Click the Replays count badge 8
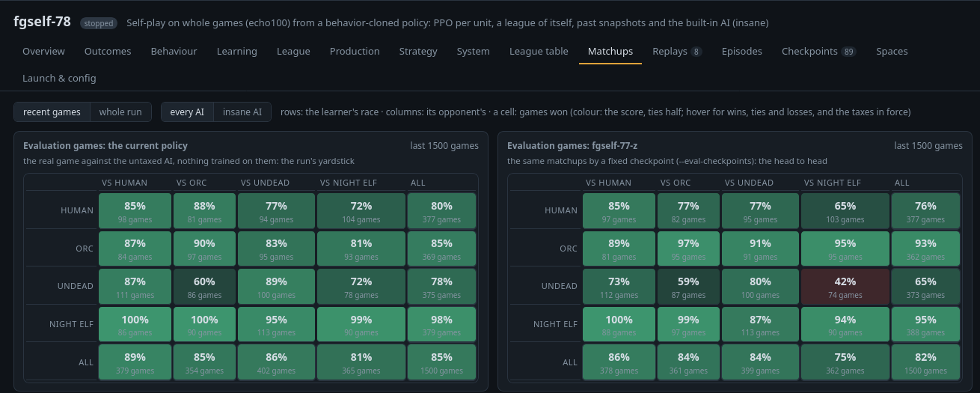Image resolution: width=980 pixels, height=393 pixels. 696,52
